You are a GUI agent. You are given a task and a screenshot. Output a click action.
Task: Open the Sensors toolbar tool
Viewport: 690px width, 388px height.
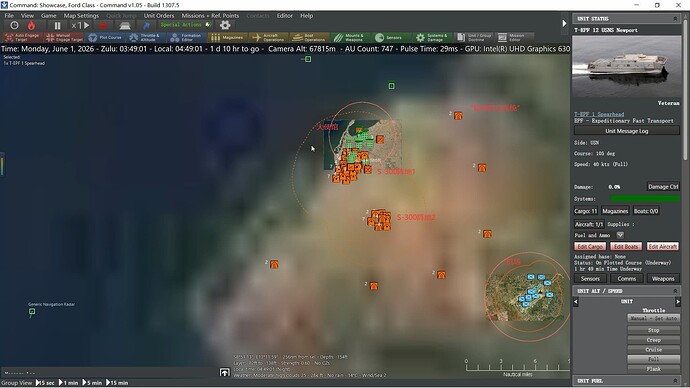pos(391,37)
